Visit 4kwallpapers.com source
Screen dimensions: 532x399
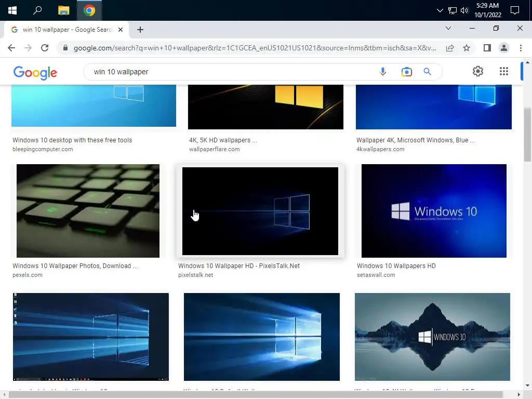(380, 149)
